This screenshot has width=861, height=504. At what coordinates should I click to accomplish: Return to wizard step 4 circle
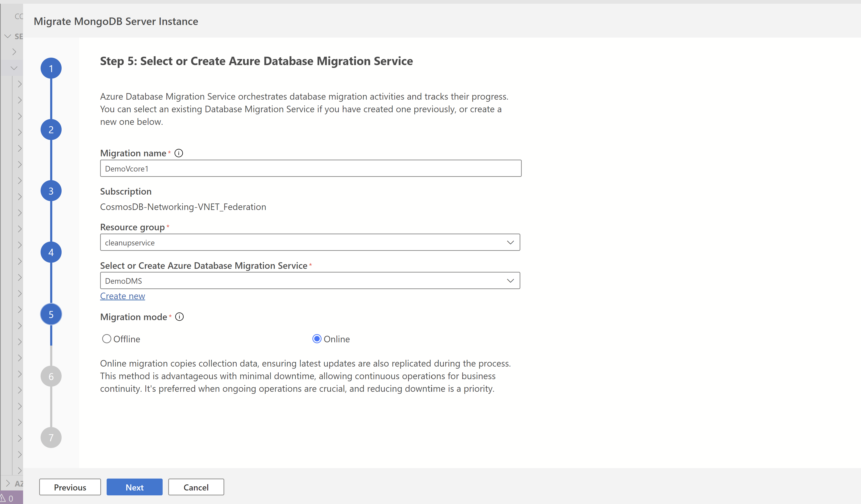(x=51, y=252)
